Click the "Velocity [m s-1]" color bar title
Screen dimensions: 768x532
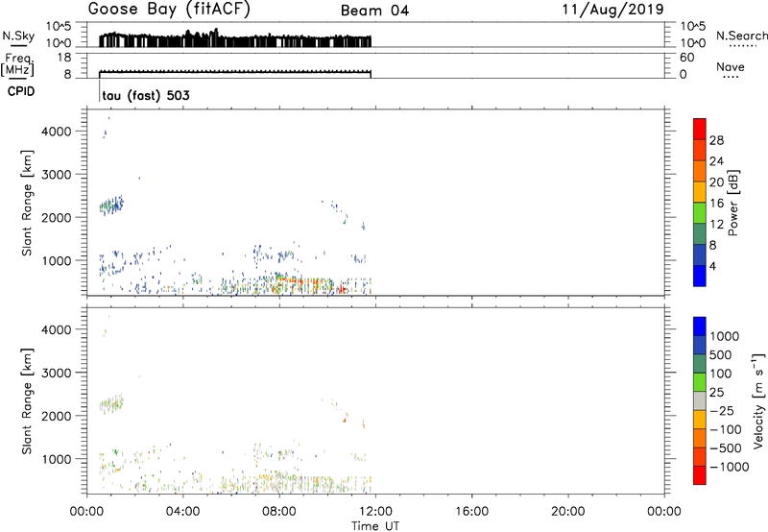(758, 400)
